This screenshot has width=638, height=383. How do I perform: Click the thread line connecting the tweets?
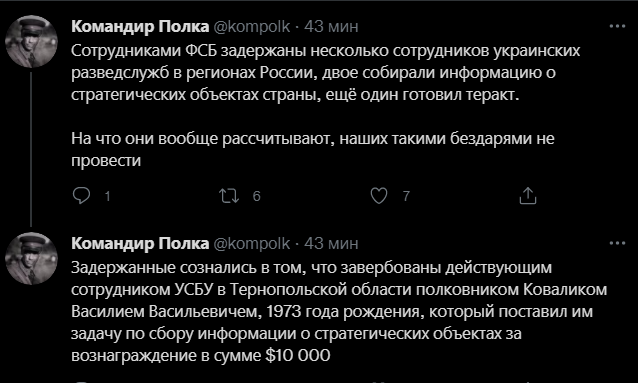click(x=31, y=149)
